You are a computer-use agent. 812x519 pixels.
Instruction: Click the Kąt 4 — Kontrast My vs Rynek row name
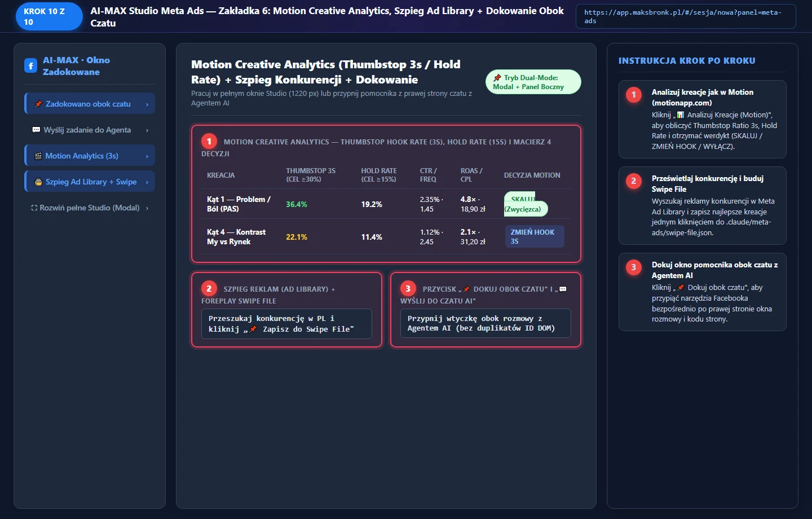pyautogui.click(x=236, y=237)
